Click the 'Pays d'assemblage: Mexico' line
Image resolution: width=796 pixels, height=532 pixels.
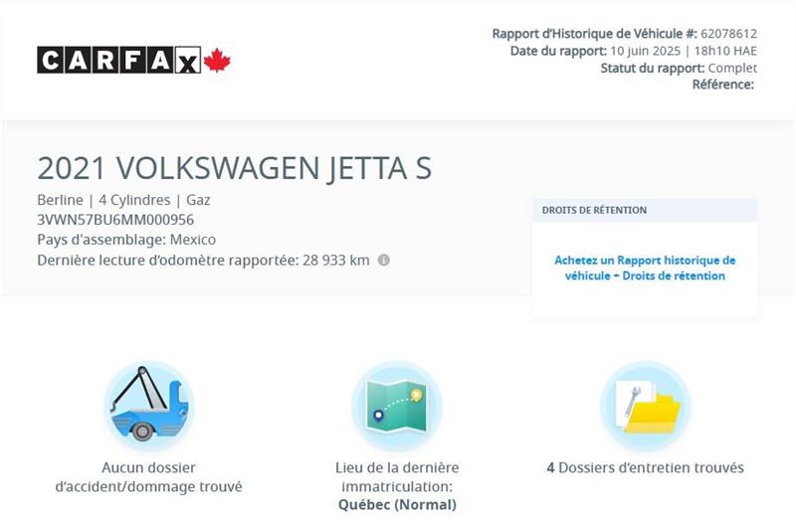coord(126,240)
